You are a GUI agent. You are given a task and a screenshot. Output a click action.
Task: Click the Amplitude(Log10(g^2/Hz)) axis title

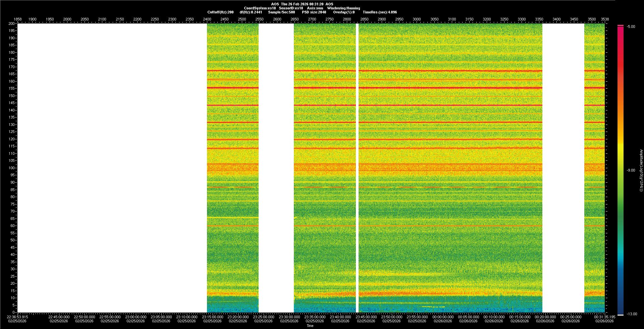tap(641, 171)
